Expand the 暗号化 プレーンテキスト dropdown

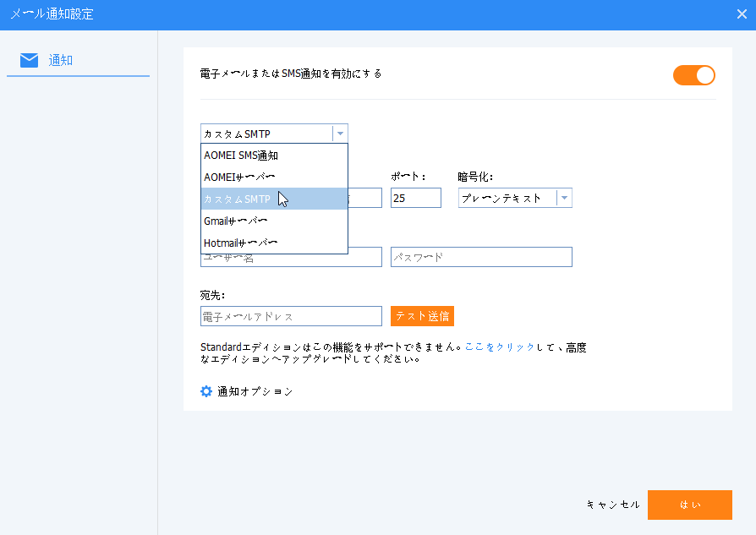pos(564,198)
